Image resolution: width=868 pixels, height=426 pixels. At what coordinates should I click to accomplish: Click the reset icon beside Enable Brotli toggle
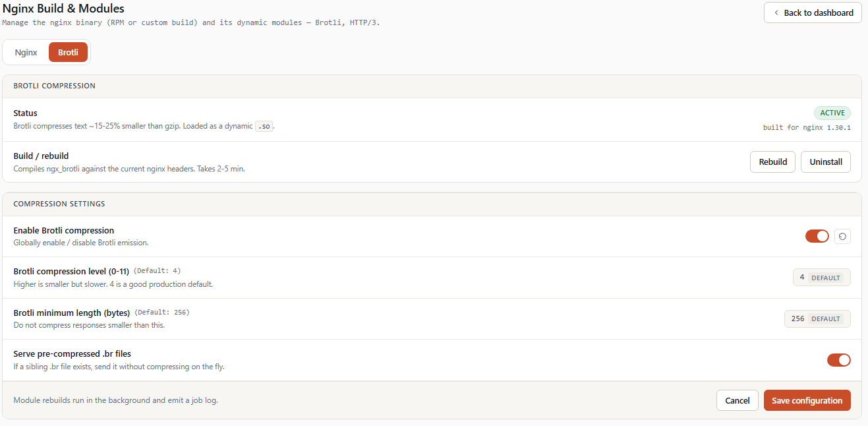pos(842,236)
